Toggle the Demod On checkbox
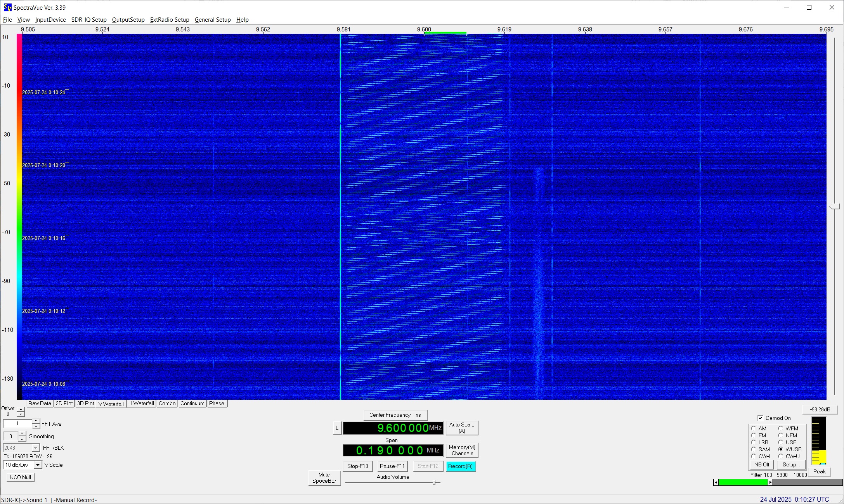The image size is (844, 504). 760,418
